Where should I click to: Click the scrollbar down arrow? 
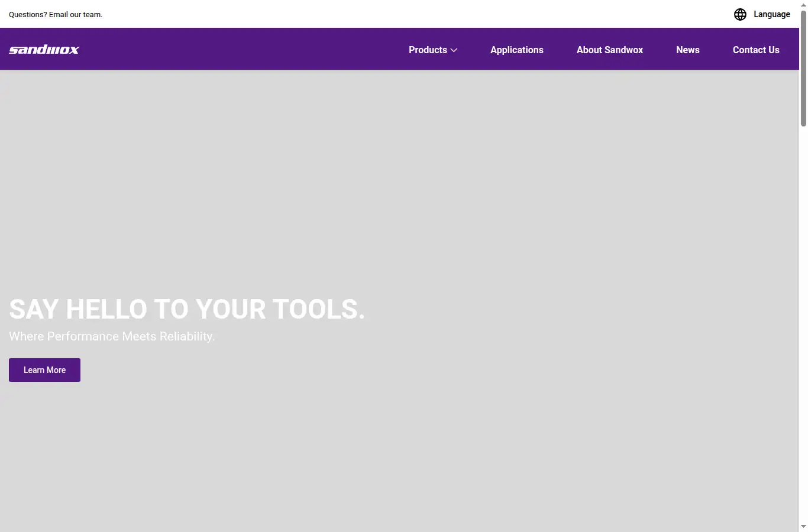click(x=803, y=527)
